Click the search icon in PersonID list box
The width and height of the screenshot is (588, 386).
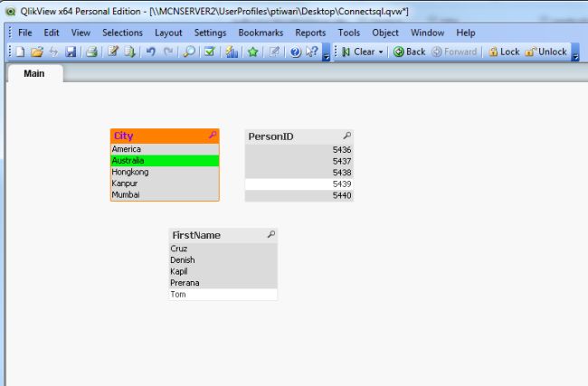[x=347, y=136]
